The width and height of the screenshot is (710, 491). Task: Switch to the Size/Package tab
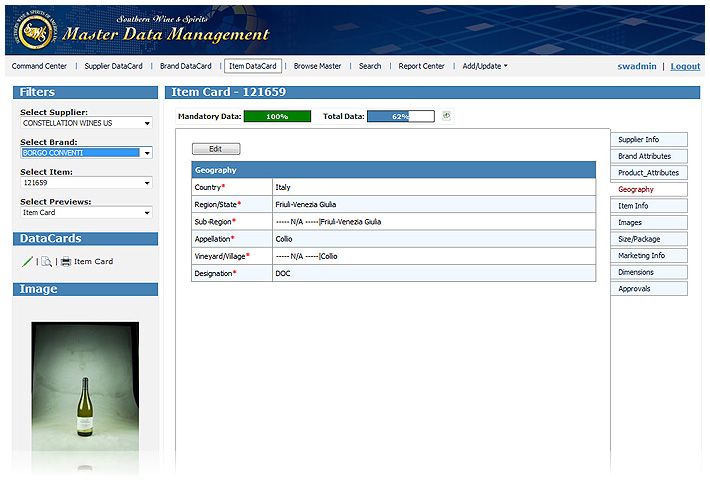point(649,239)
